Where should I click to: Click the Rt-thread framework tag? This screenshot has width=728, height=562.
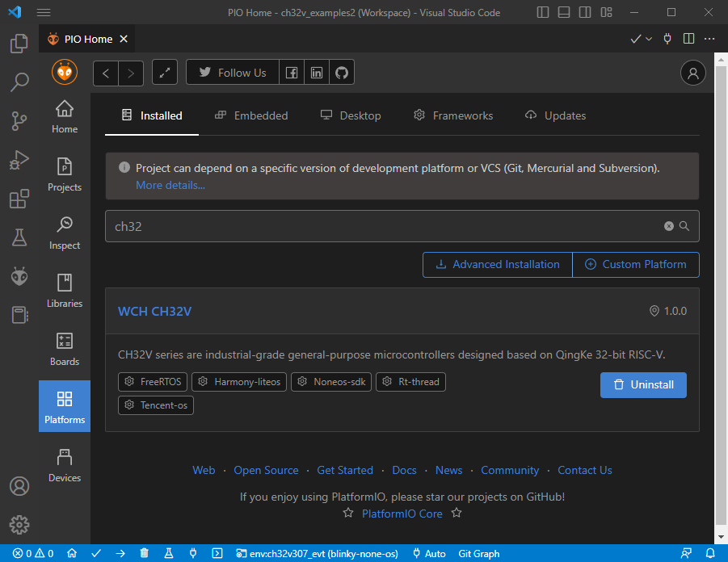(411, 382)
